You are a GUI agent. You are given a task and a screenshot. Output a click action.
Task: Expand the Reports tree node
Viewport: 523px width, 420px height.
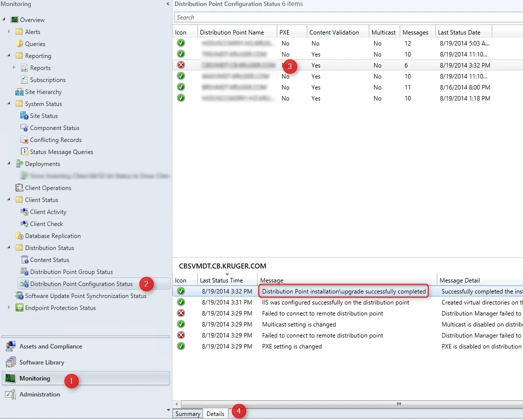coord(14,67)
